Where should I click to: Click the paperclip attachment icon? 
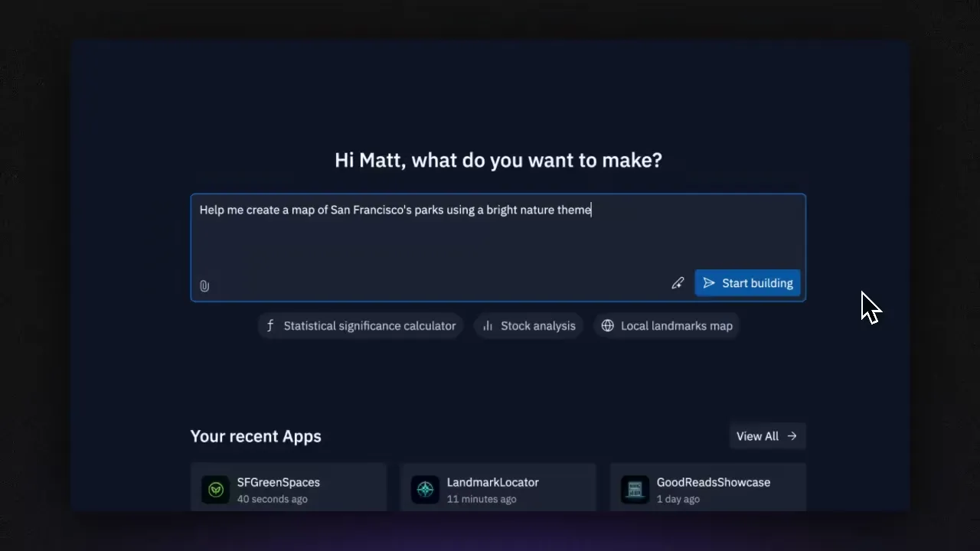click(x=204, y=285)
